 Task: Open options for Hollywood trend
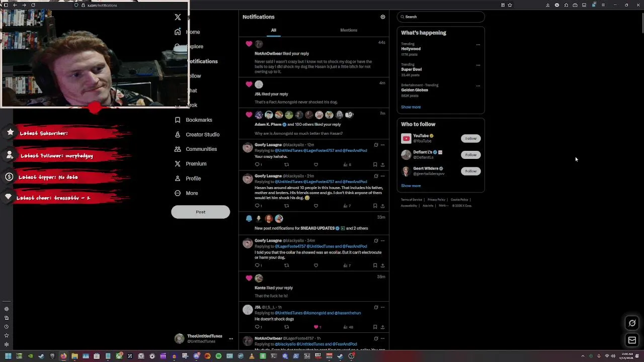pyautogui.click(x=478, y=44)
